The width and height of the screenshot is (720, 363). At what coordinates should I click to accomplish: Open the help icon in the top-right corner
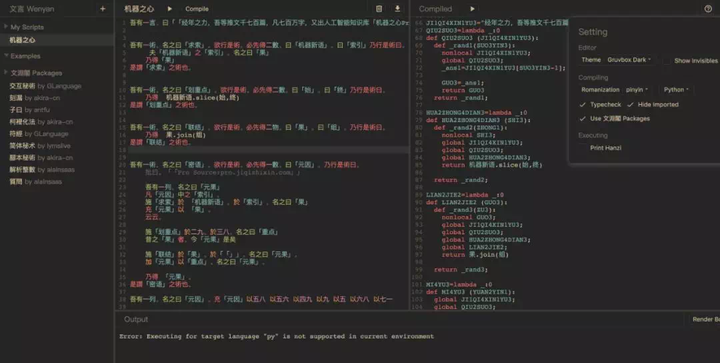(x=708, y=9)
